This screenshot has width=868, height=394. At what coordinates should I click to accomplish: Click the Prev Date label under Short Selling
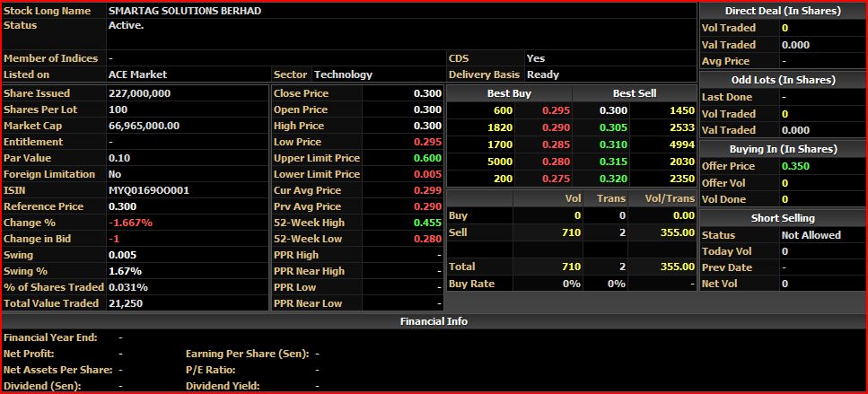[727, 267]
